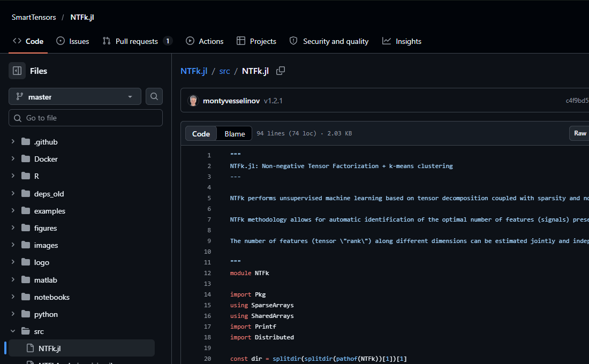
Task: Open the .github folder icon
Action: (x=26, y=142)
